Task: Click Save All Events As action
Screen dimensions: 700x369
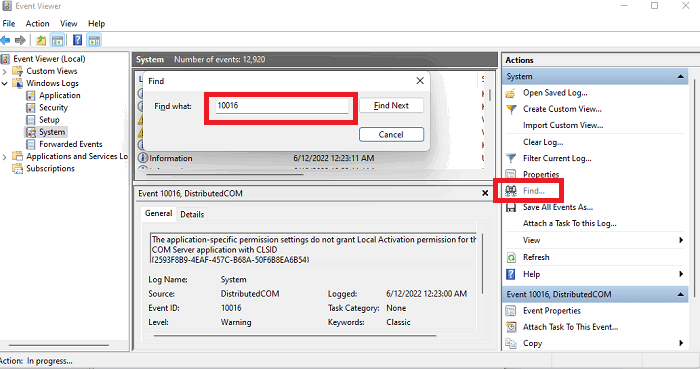Action: pyautogui.click(x=558, y=207)
